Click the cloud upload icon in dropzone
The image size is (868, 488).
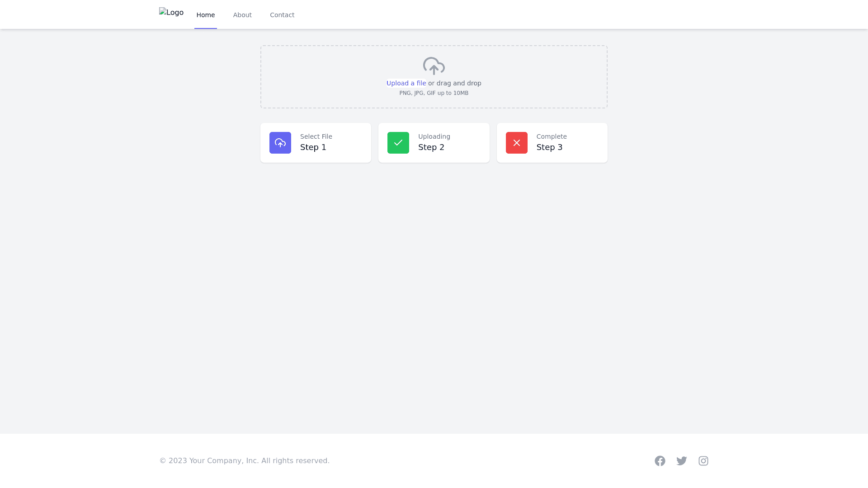click(434, 66)
